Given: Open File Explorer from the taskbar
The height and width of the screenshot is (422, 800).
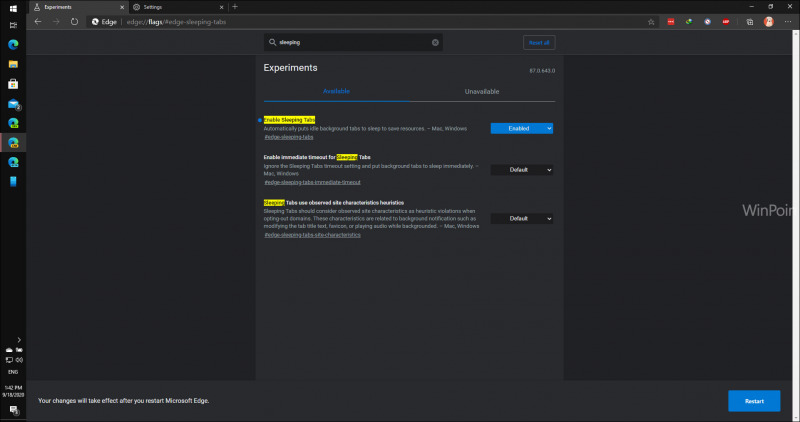Looking at the screenshot, I should [x=13, y=64].
